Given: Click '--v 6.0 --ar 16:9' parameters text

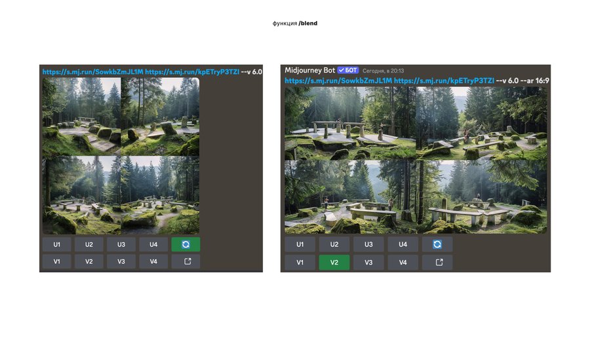Looking at the screenshot, I should (522, 81).
